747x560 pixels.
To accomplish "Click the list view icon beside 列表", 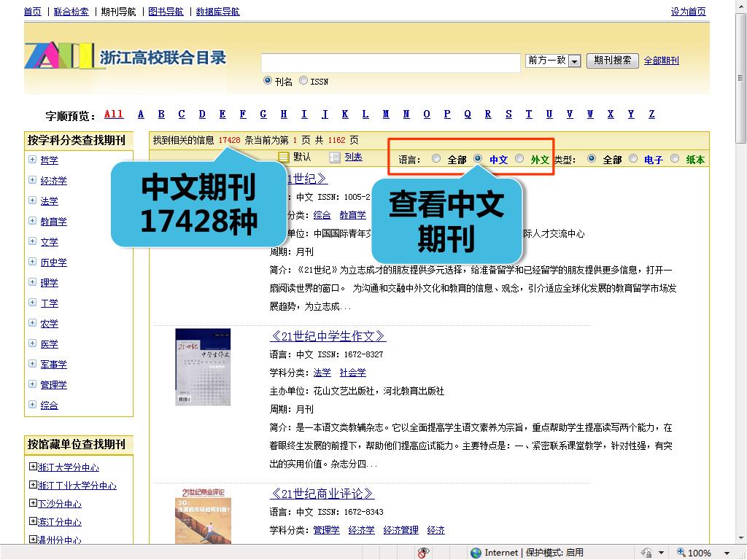I will click(335, 157).
